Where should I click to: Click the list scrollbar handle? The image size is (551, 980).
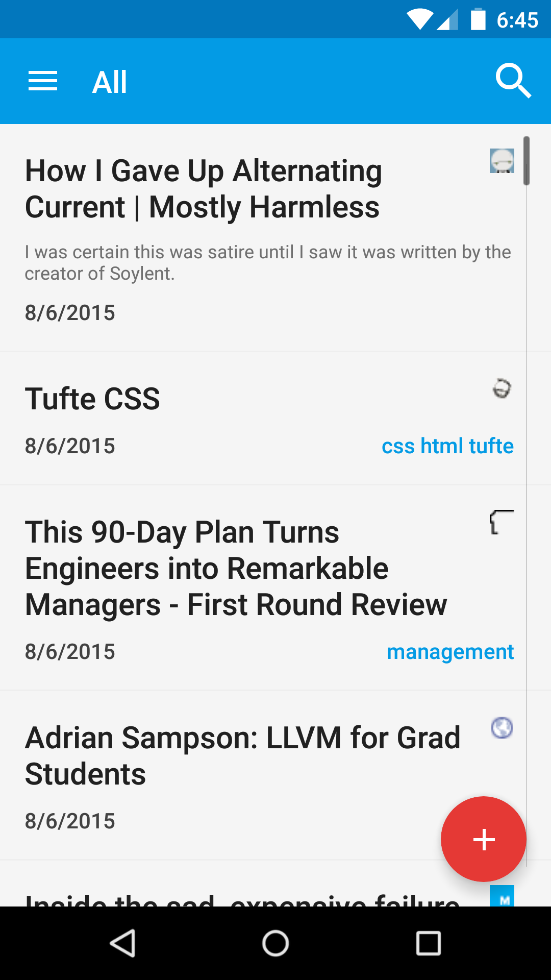pyautogui.click(x=527, y=161)
